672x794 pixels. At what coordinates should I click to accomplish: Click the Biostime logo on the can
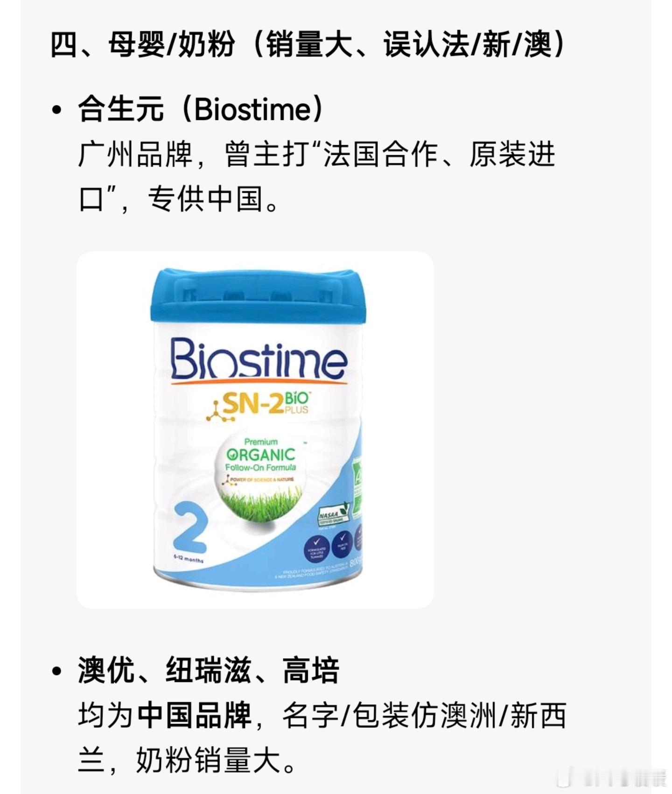tap(259, 359)
